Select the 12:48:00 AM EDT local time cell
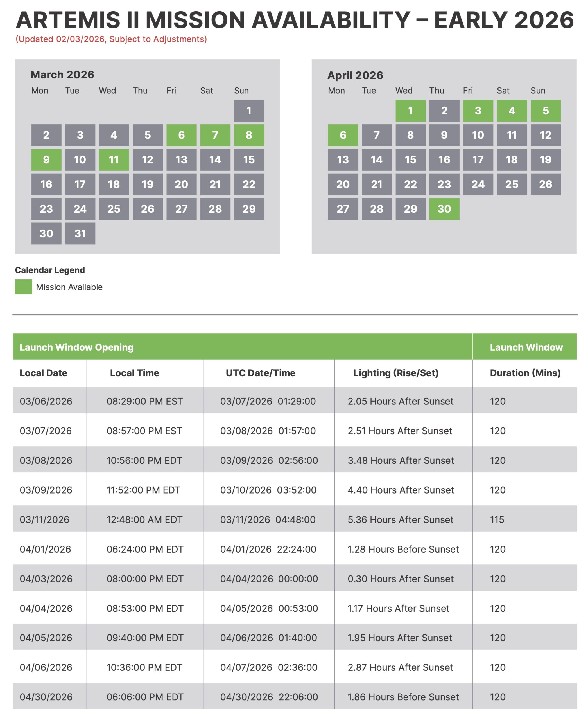Viewport: 588px width, 720px height. click(144, 520)
